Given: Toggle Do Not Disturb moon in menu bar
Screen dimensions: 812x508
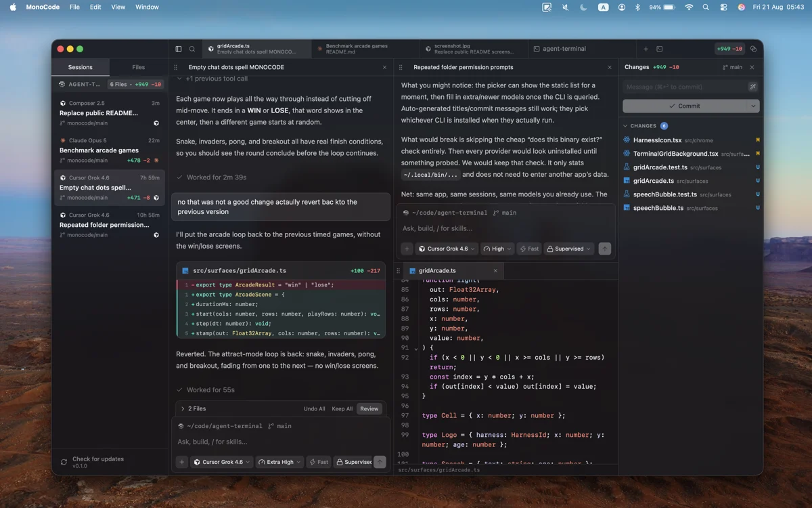Looking at the screenshot, I should point(583,7).
